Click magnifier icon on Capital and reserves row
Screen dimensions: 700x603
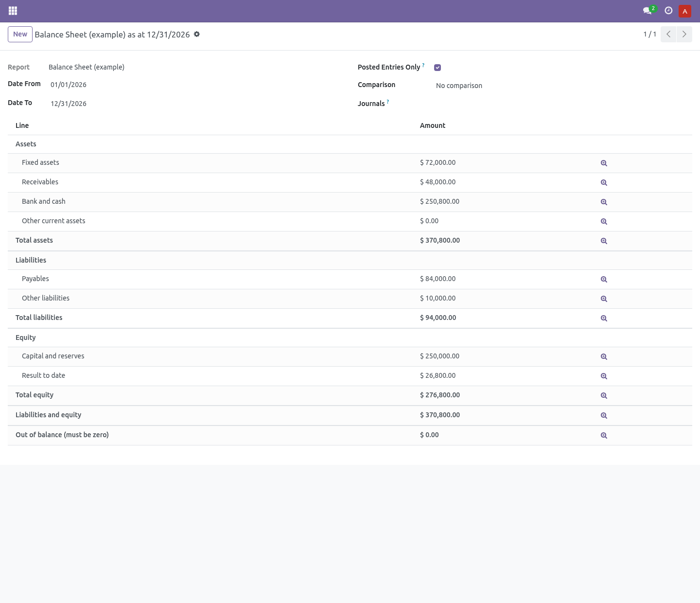tap(604, 357)
